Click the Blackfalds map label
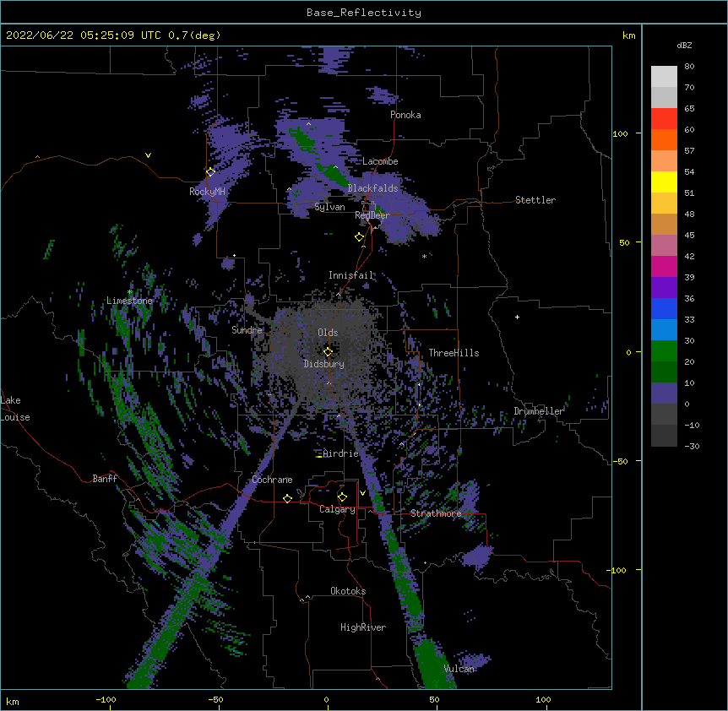The image size is (728, 711). point(372,188)
